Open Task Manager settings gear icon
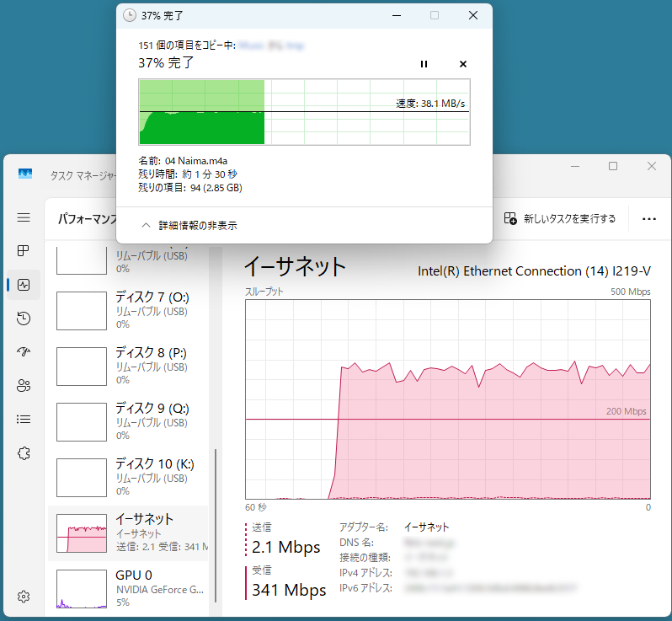Viewport: 672px width, 621px height. 24,597
